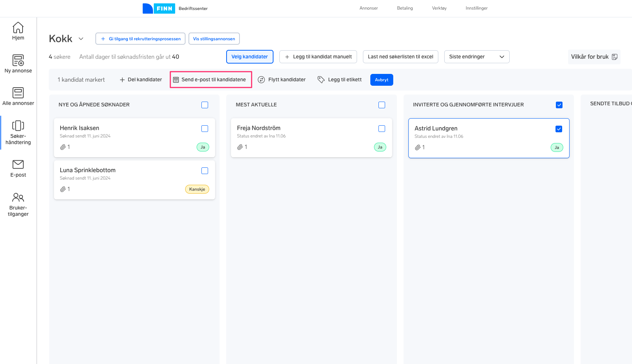Open the Verktøy top menu
Screen dimensions: 632x364
coord(439,8)
